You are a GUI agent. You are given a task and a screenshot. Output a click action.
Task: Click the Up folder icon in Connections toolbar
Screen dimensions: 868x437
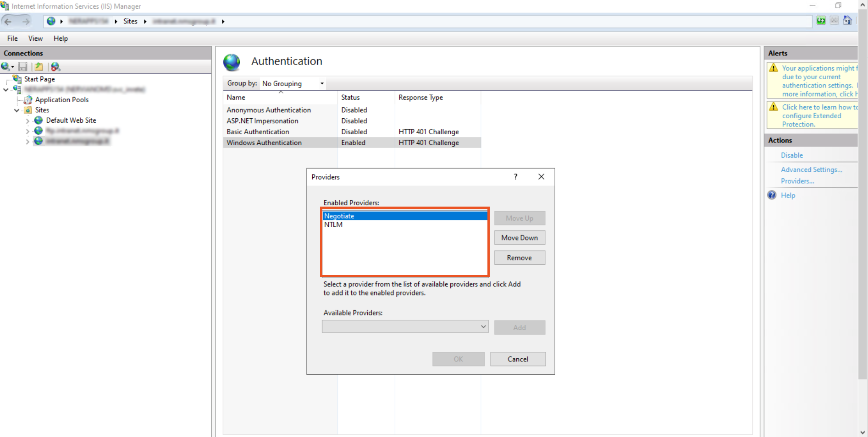(x=39, y=67)
